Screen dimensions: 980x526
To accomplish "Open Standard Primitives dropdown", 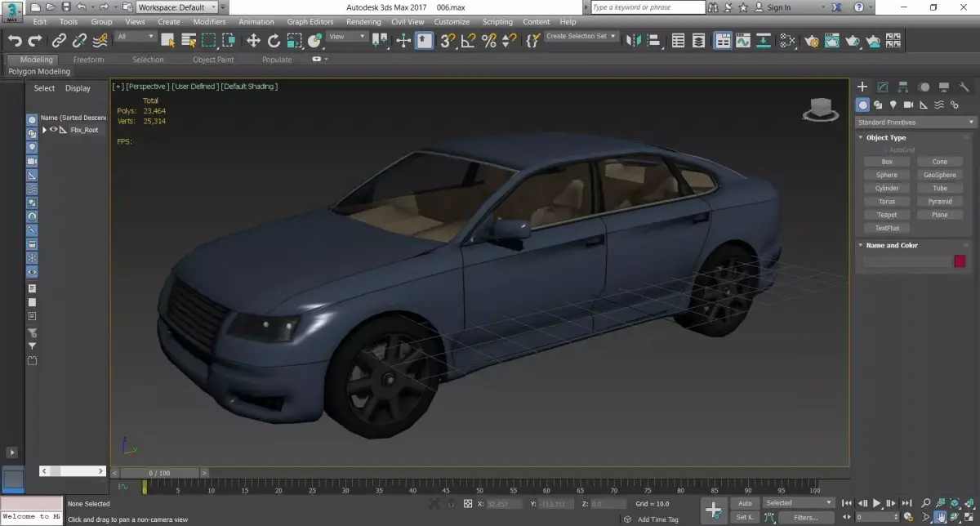I will [x=915, y=123].
